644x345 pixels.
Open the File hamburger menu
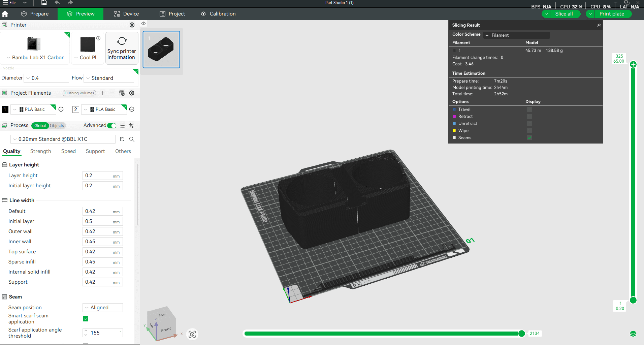[x=9, y=3]
